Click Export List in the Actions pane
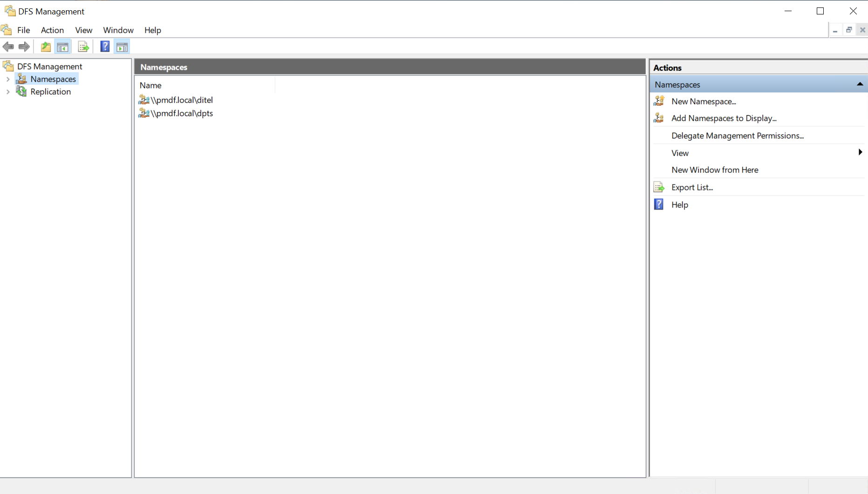 (x=692, y=187)
